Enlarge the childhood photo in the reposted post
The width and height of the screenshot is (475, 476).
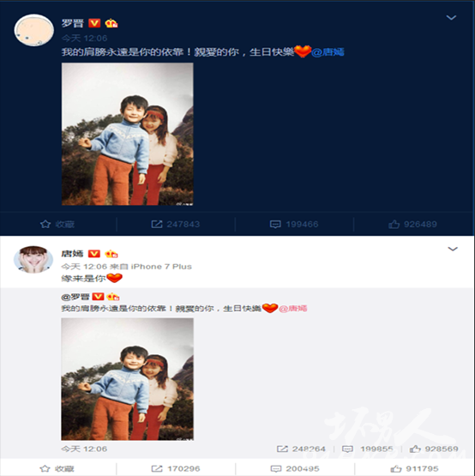[128, 379]
